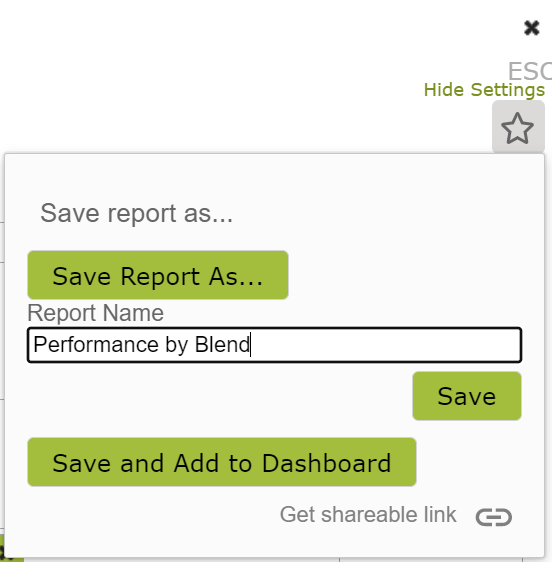Click the star icon to favorite report

click(517, 128)
